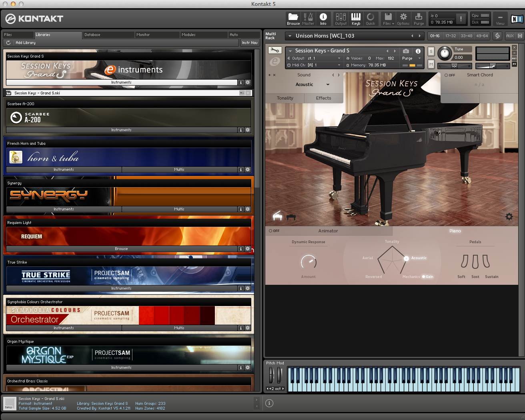Image resolution: width=525 pixels, height=420 pixels.
Task: Open the Quick-load browser icon
Action: pos(371,18)
